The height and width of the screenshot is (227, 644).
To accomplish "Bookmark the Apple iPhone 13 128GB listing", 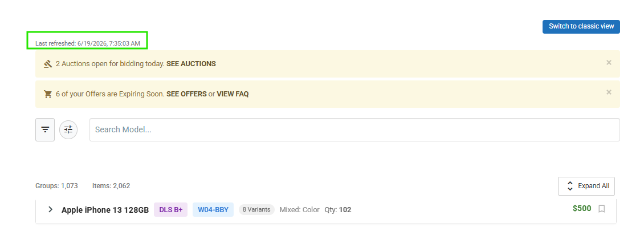I will (x=602, y=209).
